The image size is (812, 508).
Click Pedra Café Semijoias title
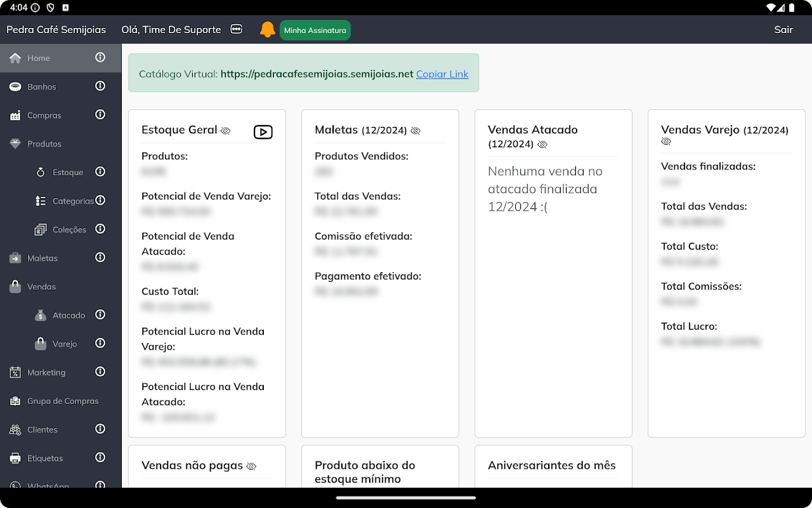pyautogui.click(x=56, y=29)
